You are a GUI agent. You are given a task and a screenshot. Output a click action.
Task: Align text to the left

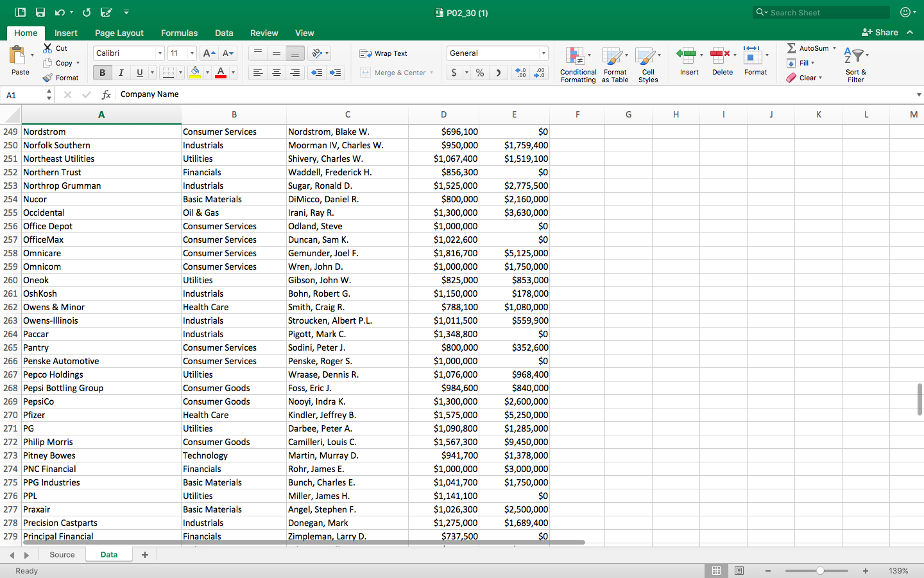258,73
